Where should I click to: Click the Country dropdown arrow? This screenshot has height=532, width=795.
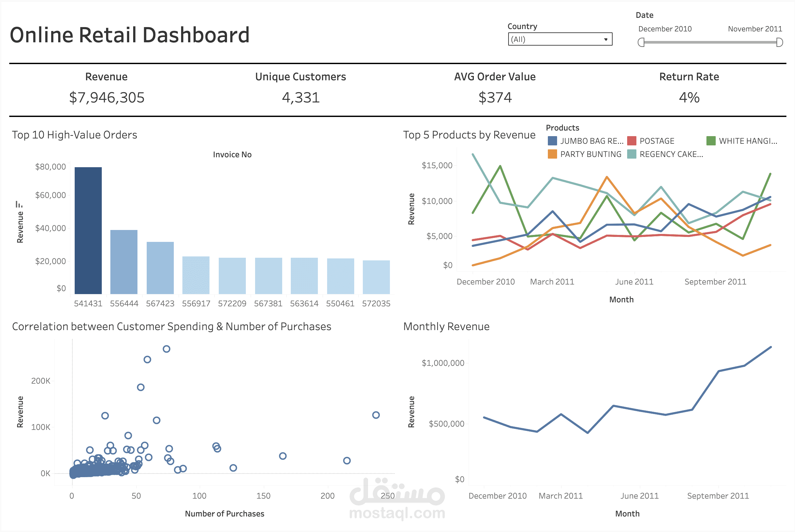[606, 40]
